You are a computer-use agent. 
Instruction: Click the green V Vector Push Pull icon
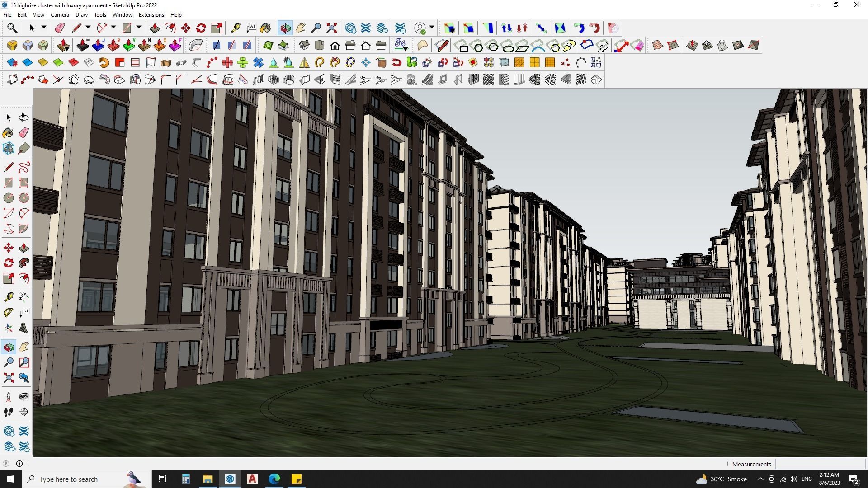click(129, 45)
